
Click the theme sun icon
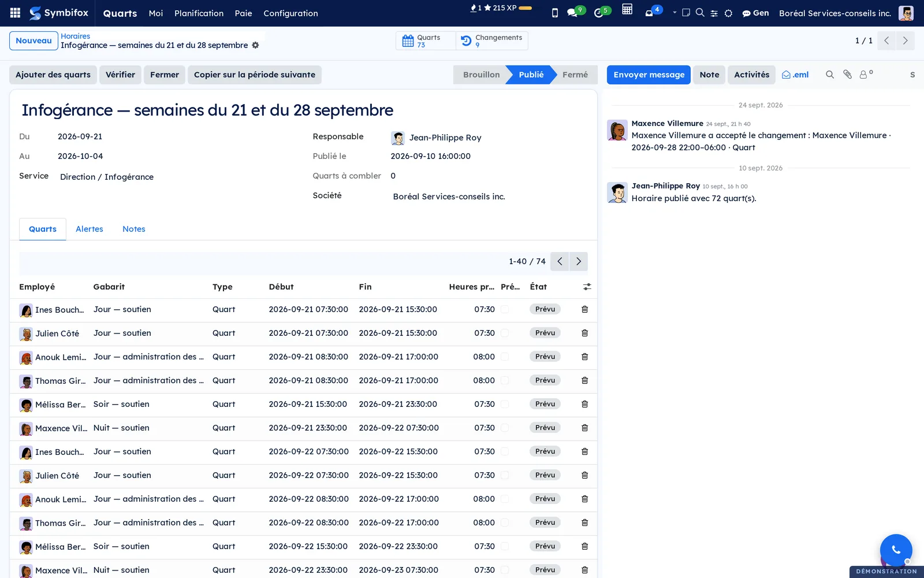[729, 13]
